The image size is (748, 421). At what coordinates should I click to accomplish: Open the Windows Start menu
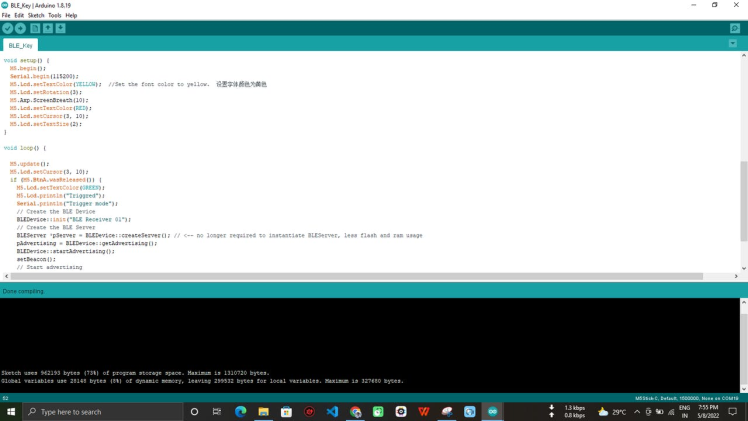[x=11, y=411]
